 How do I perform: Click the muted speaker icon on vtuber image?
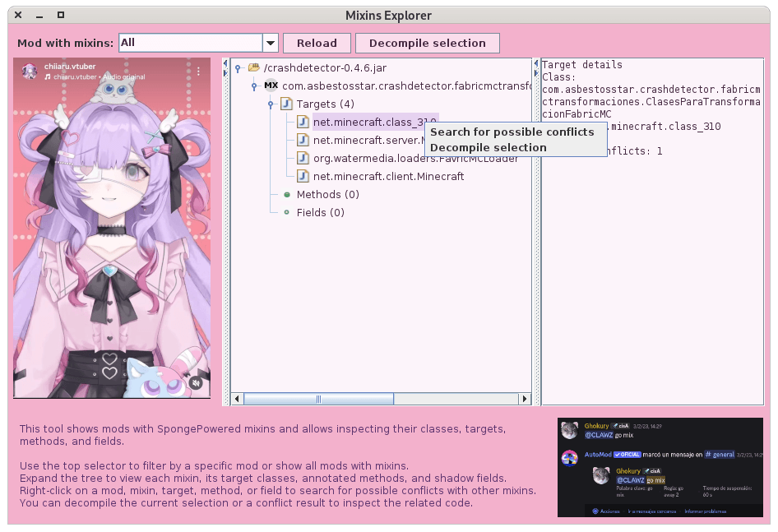pyautogui.click(x=197, y=382)
